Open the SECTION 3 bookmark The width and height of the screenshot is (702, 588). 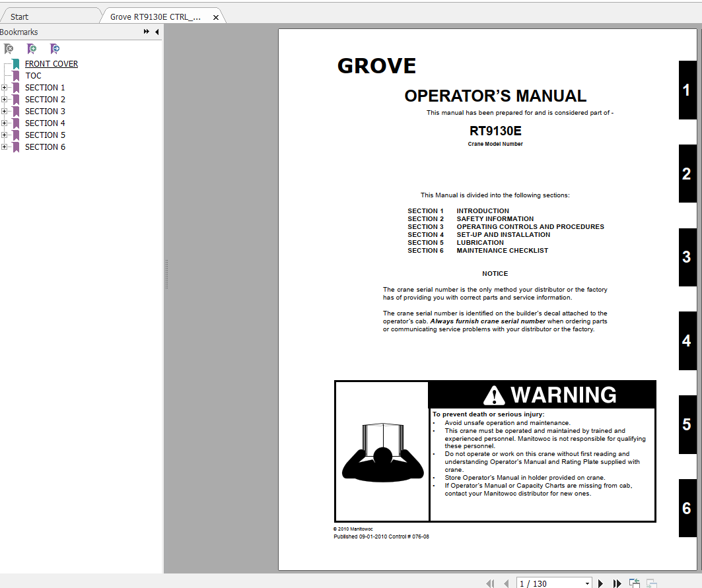pos(45,112)
